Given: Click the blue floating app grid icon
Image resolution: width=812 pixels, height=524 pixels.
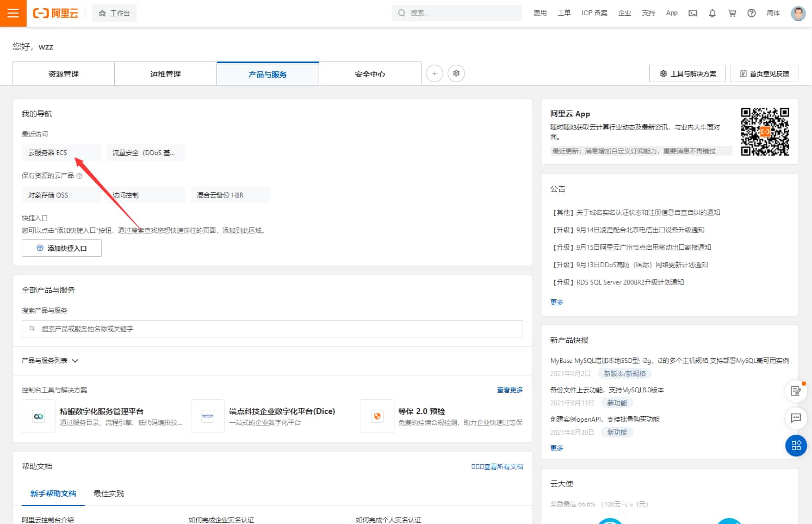Looking at the screenshot, I should (796, 446).
